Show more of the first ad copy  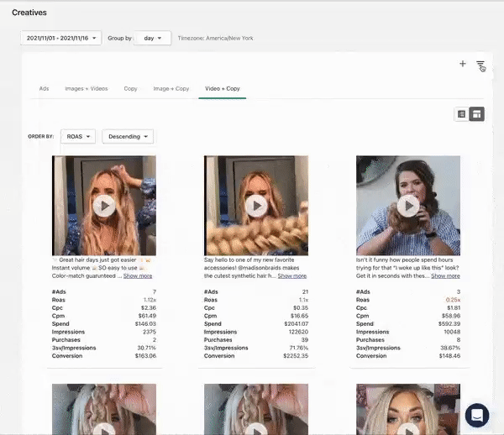tap(138, 275)
